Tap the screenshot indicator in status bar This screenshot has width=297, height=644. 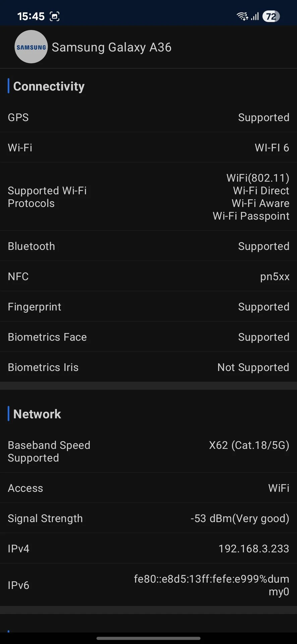54,16
